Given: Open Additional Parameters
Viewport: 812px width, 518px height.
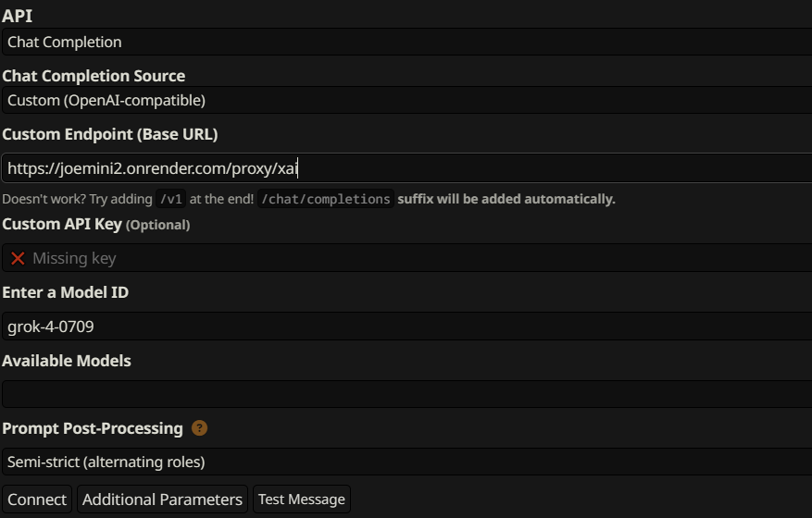Looking at the screenshot, I should (162, 499).
